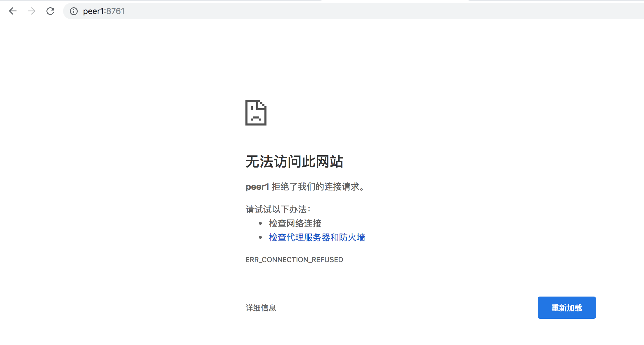
Task: Click the sad page error icon
Action: coord(256,113)
